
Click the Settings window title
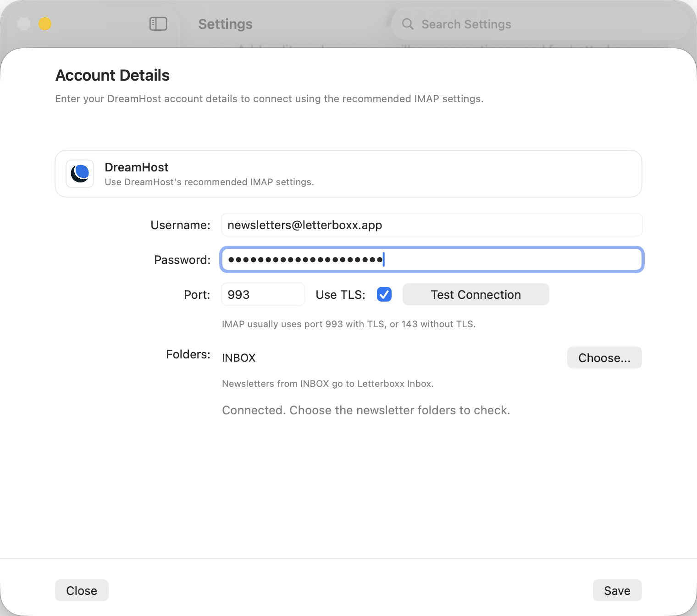225,24
